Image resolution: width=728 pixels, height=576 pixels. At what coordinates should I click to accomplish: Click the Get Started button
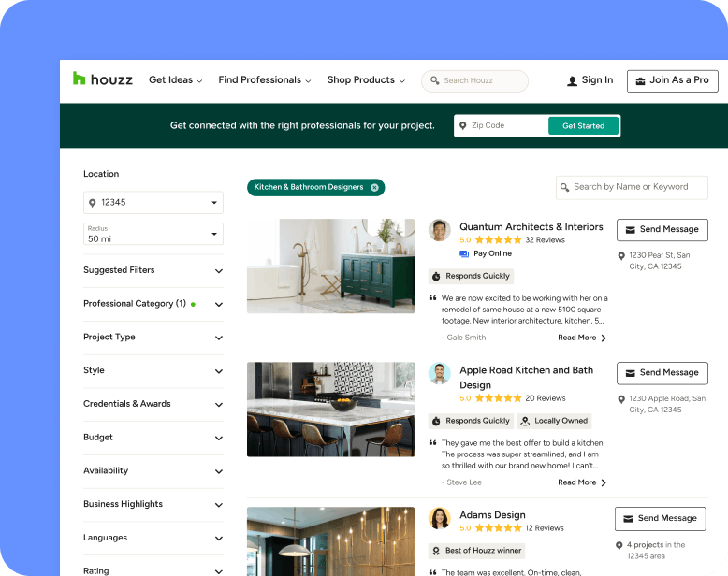coord(583,126)
